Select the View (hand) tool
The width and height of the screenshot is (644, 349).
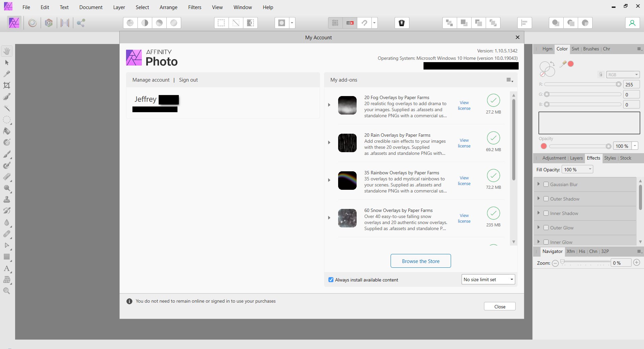(7, 51)
